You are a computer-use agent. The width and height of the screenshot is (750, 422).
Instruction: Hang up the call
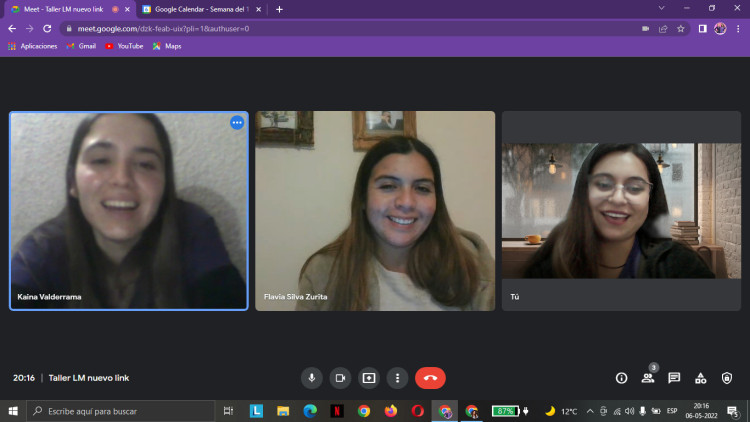pyautogui.click(x=430, y=378)
